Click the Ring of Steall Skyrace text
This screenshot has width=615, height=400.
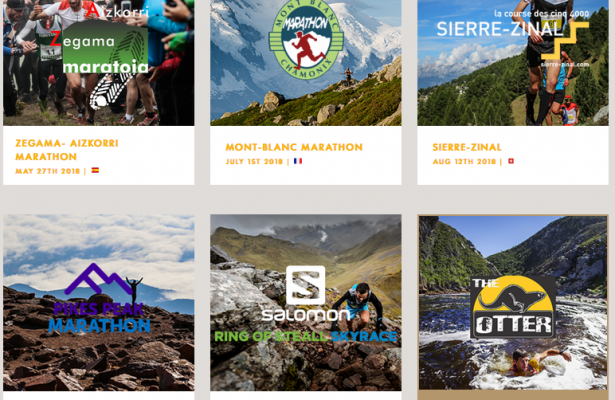306,336
